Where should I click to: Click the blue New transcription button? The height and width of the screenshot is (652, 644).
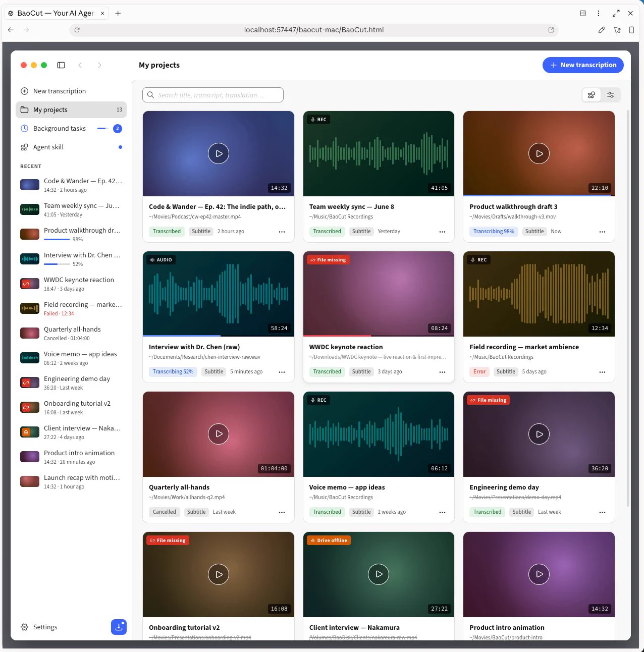[x=583, y=65]
